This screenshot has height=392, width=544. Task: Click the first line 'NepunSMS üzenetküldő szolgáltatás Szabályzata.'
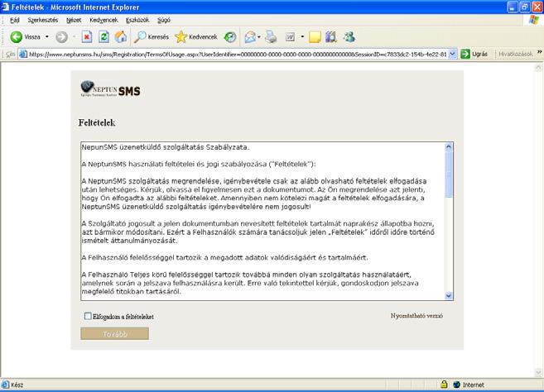click(166, 147)
